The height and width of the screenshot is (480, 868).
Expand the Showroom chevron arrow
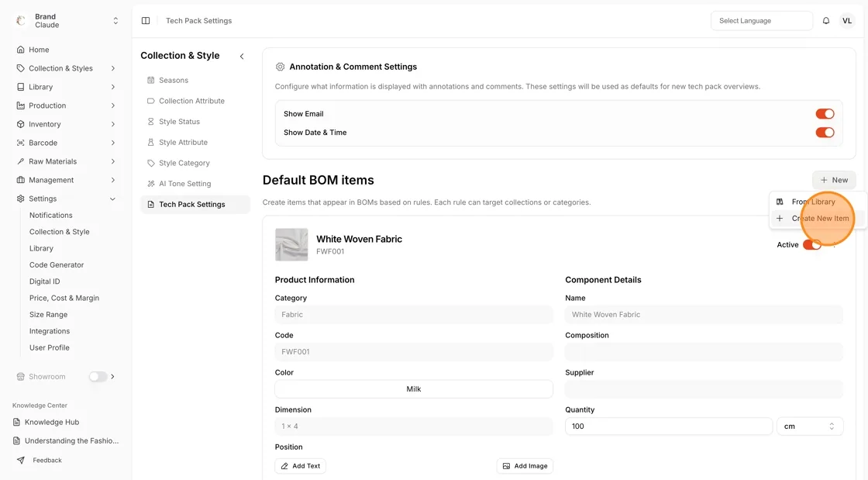coord(113,376)
